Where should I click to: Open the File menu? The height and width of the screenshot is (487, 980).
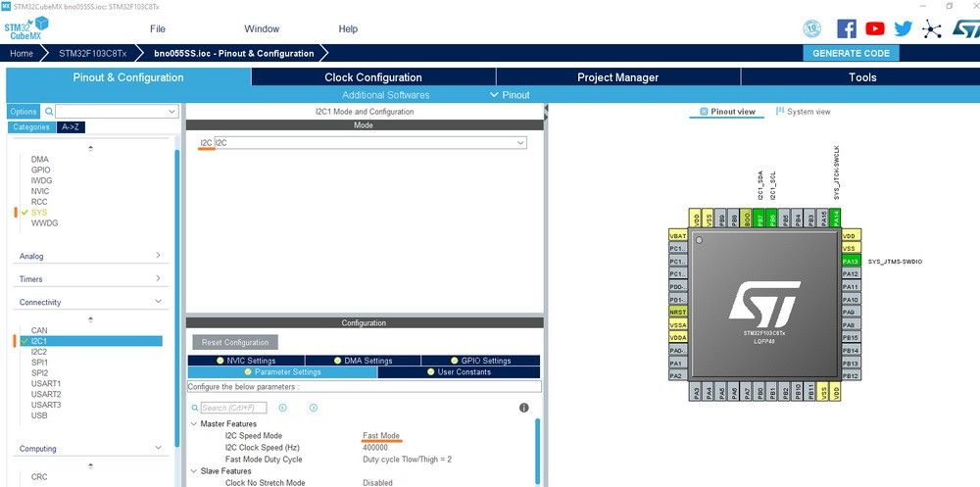pyautogui.click(x=158, y=28)
